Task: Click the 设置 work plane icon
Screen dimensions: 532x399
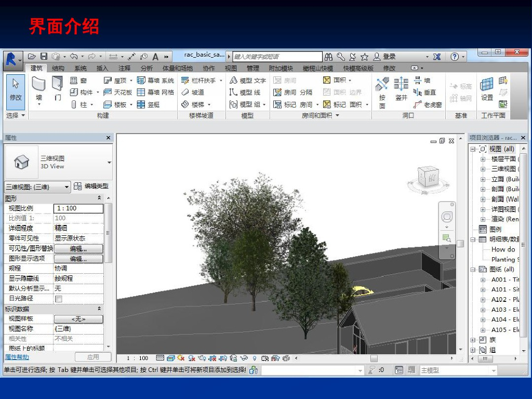Action: point(487,88)
